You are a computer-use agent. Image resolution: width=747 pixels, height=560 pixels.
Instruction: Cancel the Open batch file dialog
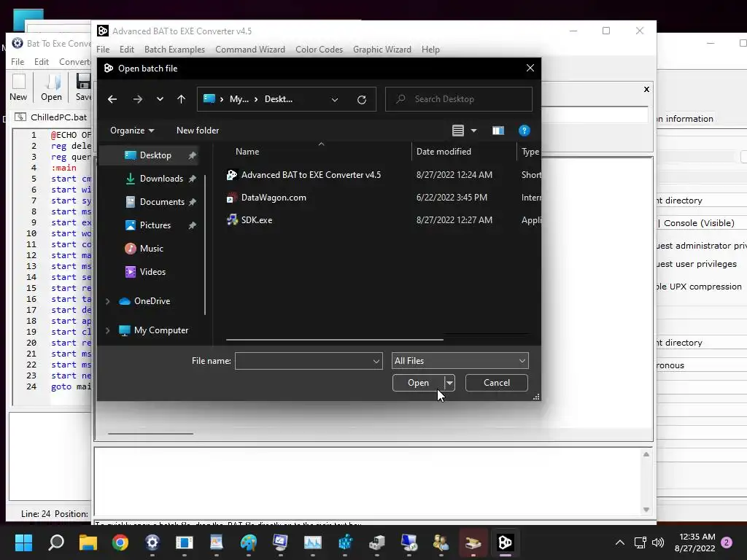tap(496, 383)
